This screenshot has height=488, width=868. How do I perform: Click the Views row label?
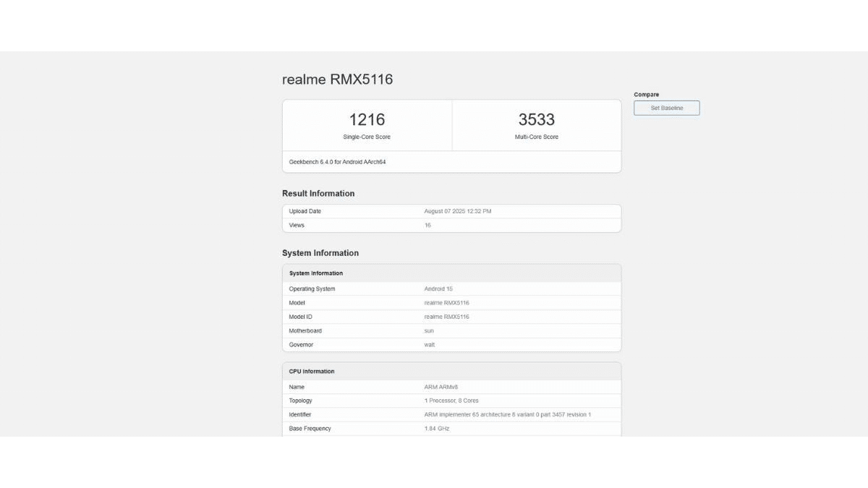(297, 225)
